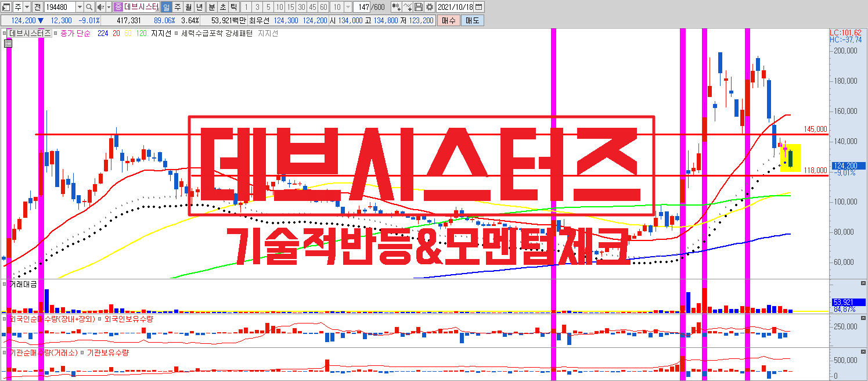
Task: Select the 3 interval button
Action: tap(257, 7)
